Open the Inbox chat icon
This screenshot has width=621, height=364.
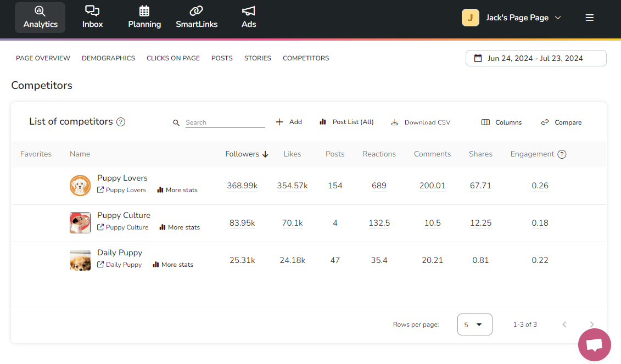pyautogui.click(x=92, y=11)
